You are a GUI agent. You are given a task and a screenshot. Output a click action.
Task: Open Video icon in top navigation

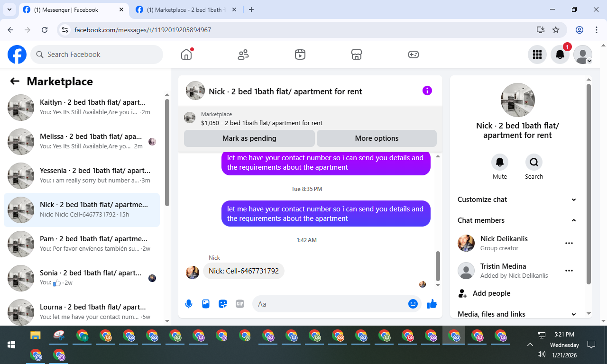click(300, 55)
